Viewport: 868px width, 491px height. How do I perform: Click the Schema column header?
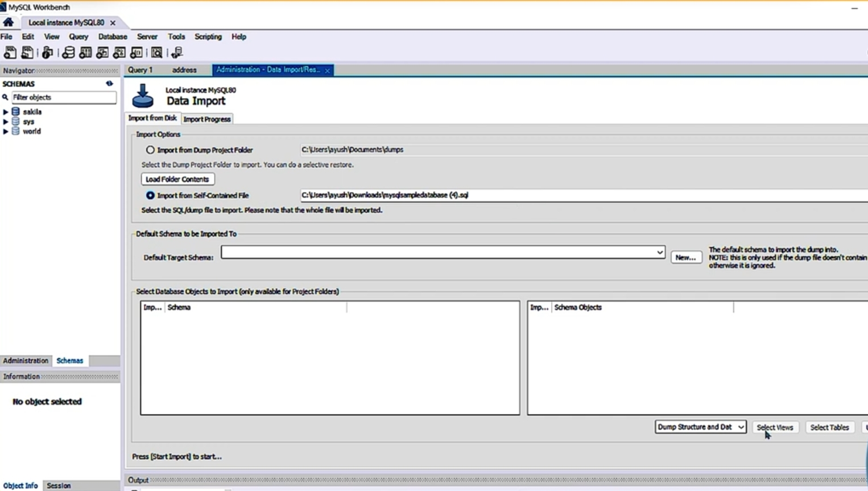255,307
